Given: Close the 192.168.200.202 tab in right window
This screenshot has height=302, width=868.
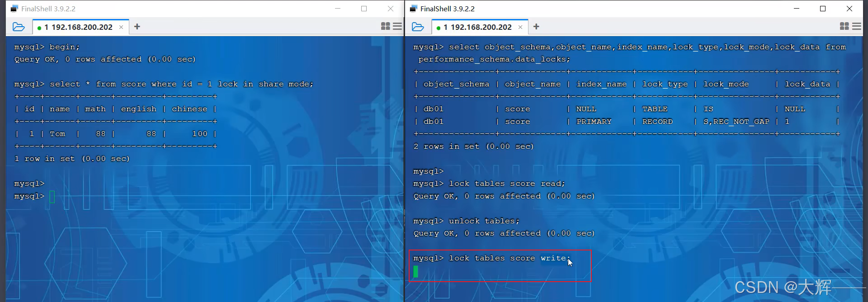Looking at the screenshot, I should pos(520,27).
